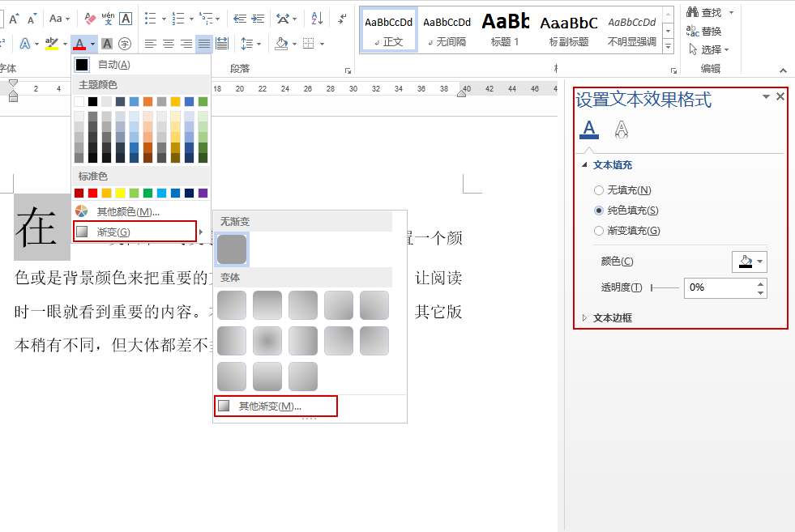Adjust the 透明度 transparency slider
This screenshot has height=532, width=795.
click(x=665, y=287)
